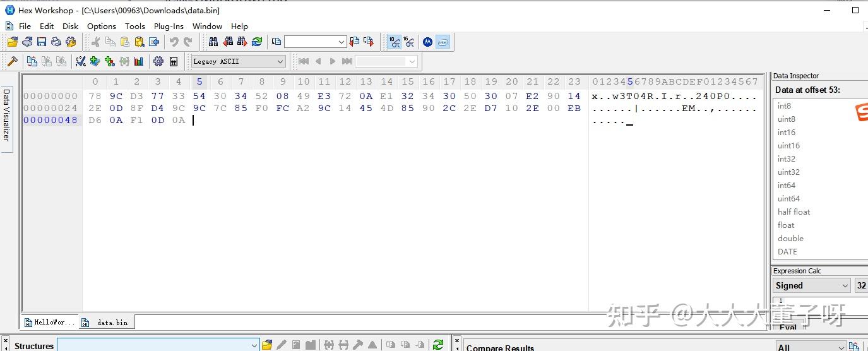This screenshot has width=868, height=351.
Task: Click hex byte 78 in row 00000000
Action: [x=95, y=96]
